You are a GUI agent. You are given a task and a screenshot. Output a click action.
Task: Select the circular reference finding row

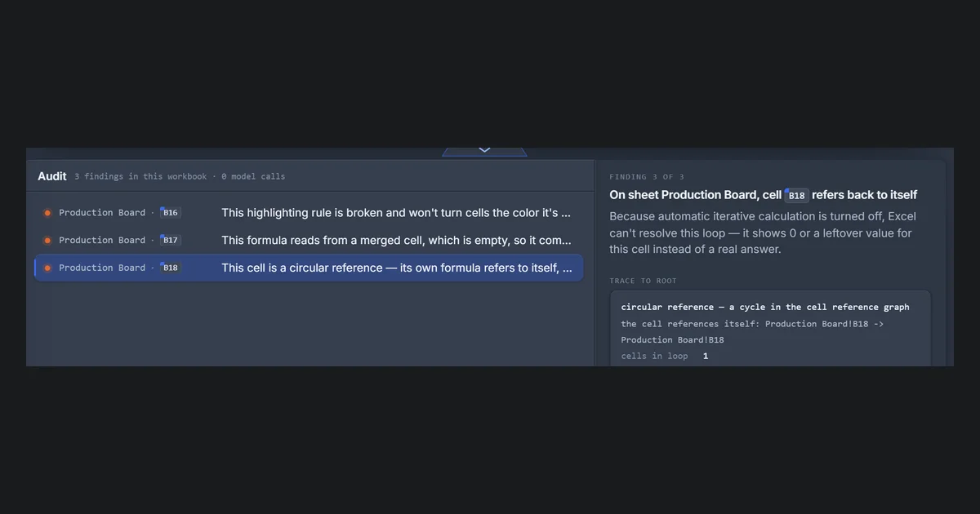tap(309, 268)
